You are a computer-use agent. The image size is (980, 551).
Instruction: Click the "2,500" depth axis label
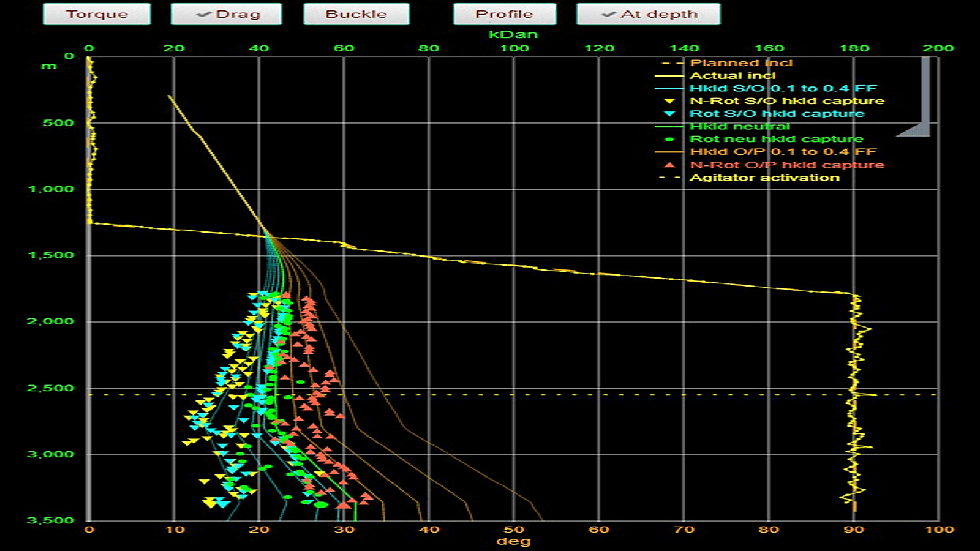click(x=50, y=388)
